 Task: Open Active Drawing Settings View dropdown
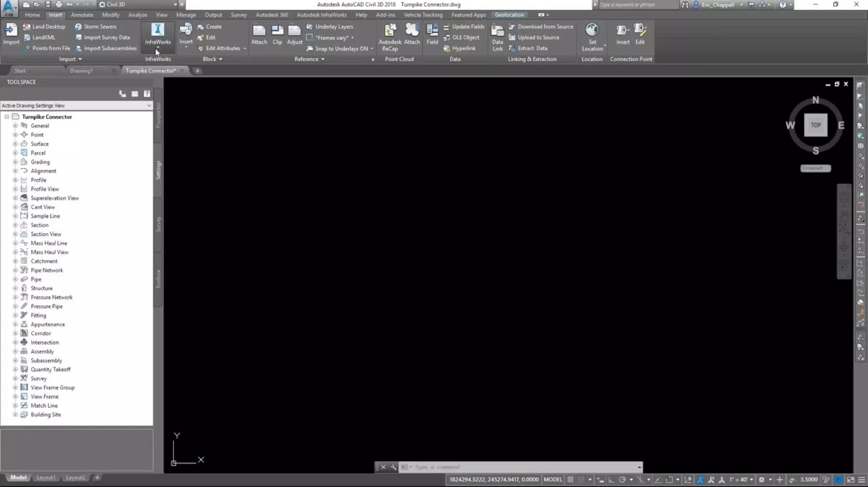pos(149,105)
